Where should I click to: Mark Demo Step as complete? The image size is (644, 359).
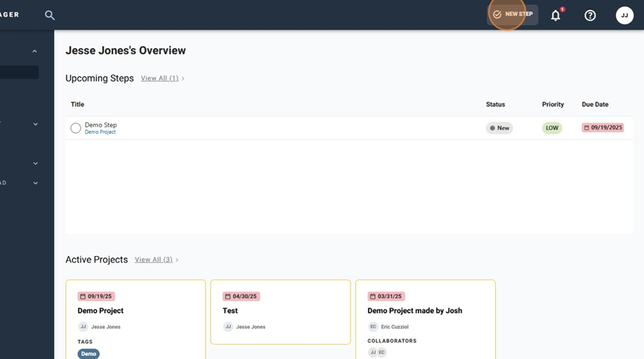pos(76,128)
